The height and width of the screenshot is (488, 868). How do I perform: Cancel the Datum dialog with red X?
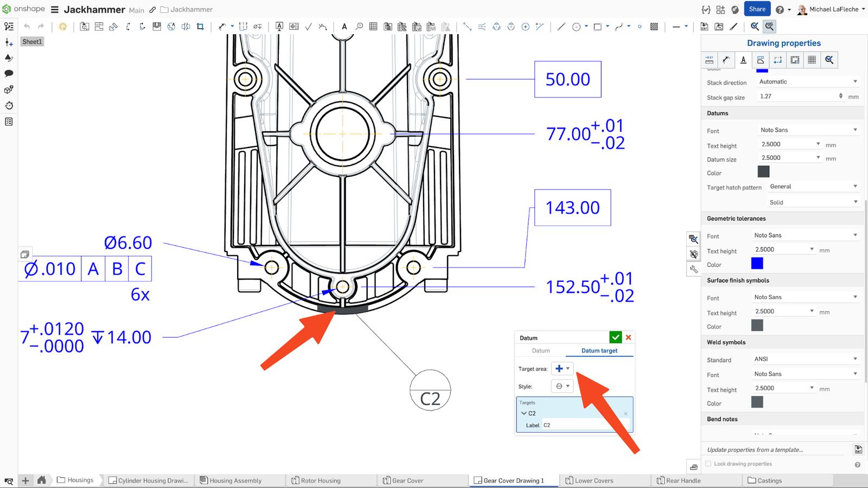pyautogui.click(x=628, y=337)
